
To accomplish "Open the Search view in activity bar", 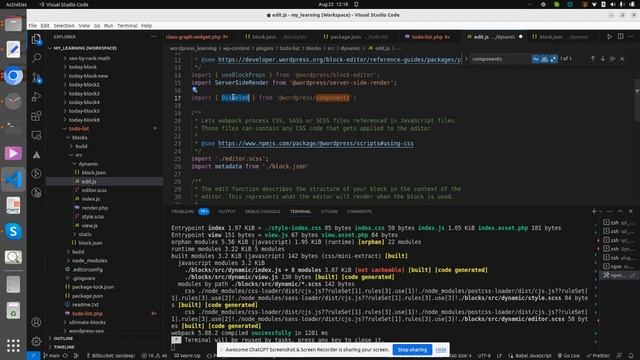I will pos(36,58).
